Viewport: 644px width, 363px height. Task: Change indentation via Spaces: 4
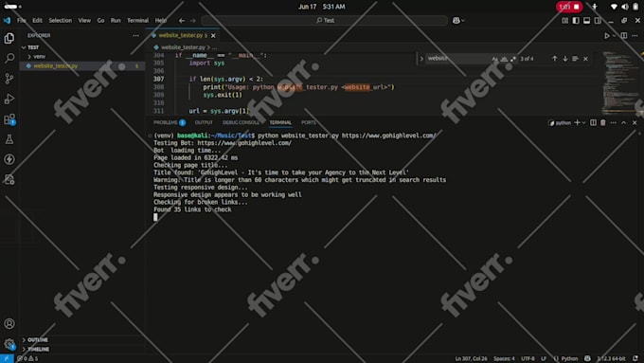(504, 358)
